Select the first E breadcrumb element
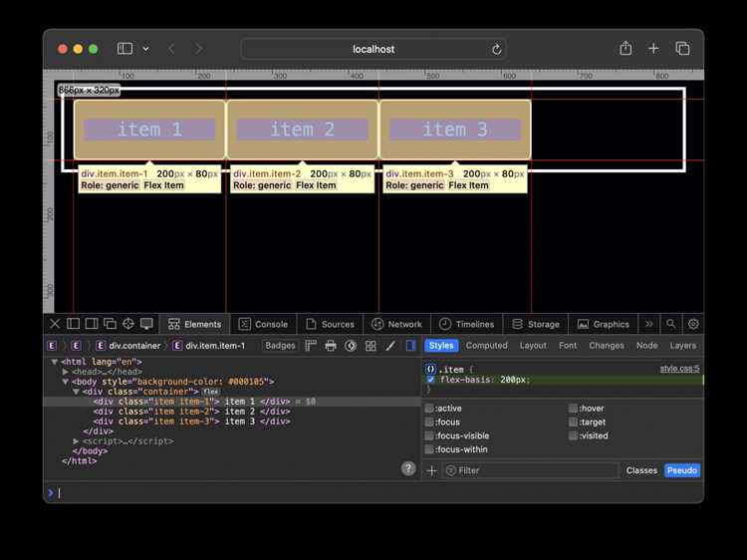This screenshot has width=747, height=560. click(52, 346)
